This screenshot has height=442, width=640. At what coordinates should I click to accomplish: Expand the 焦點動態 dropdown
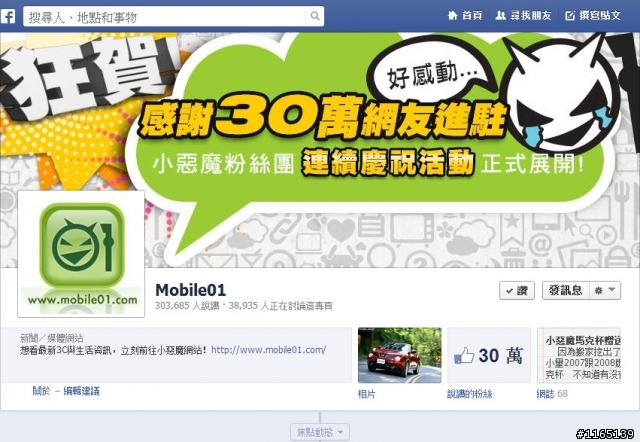[320, 432]
